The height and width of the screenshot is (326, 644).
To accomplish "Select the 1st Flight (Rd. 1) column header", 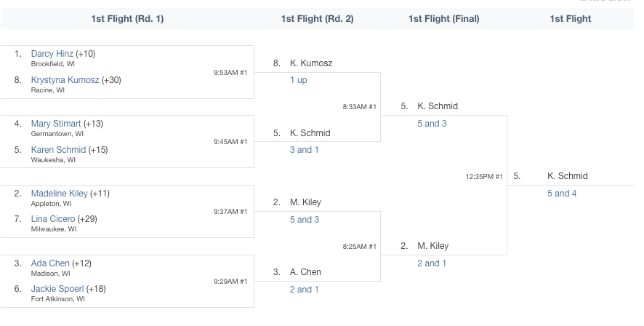I will pyautogui.click(x=127, y=19).
